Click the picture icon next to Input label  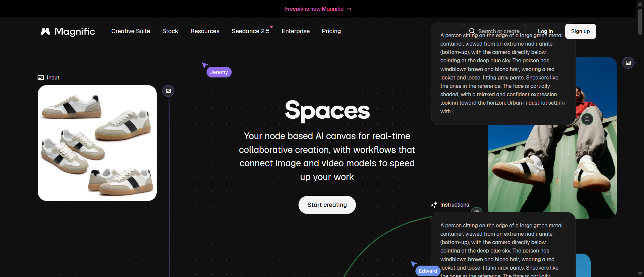point(41,78)
